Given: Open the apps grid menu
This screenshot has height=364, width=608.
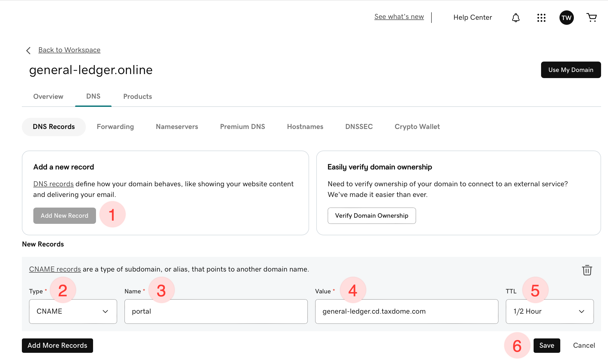Looking at the screenshot, I should (541, 18).
